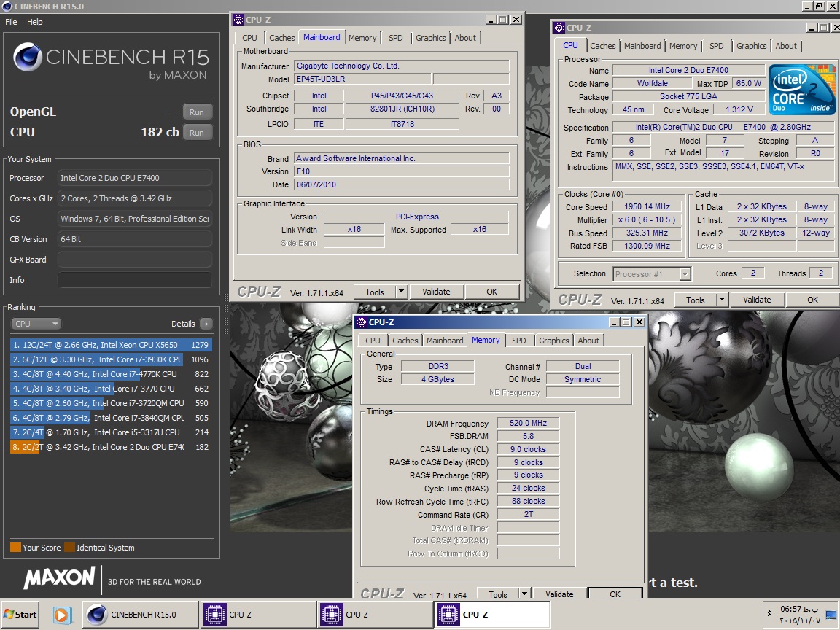
Task: Click the Info input field
Action: pyautogui.click(x=134, y=280)
